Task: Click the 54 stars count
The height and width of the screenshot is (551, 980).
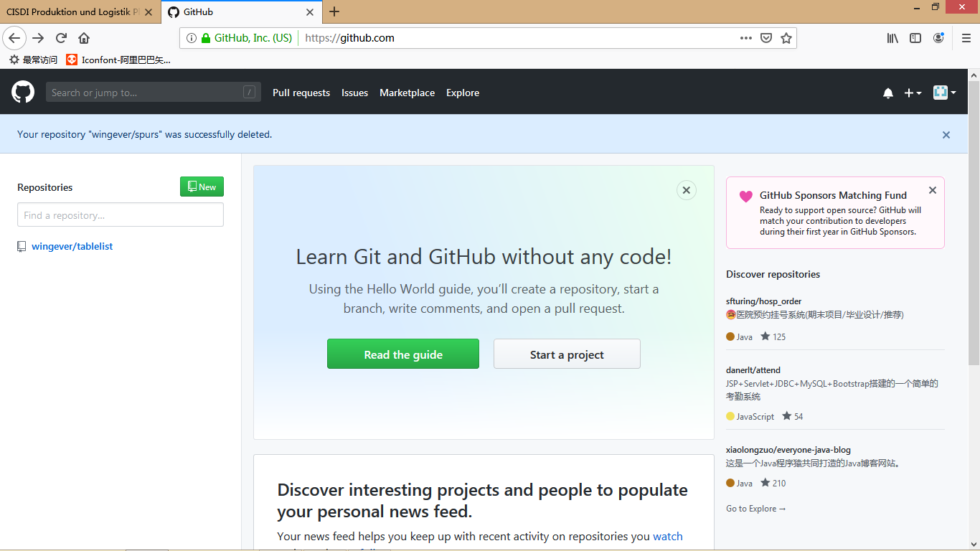Action: pyautogui.click(x=793, y=416)
